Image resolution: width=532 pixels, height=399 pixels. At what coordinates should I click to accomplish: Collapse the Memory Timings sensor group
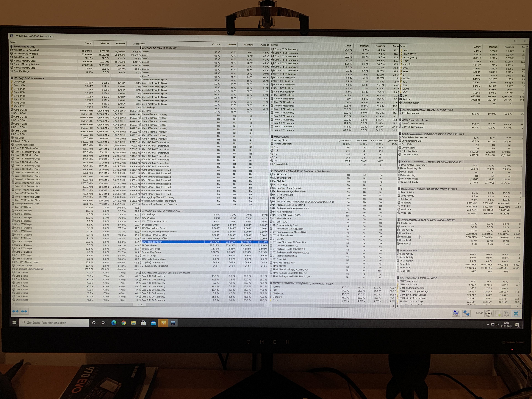coord(281,137)
